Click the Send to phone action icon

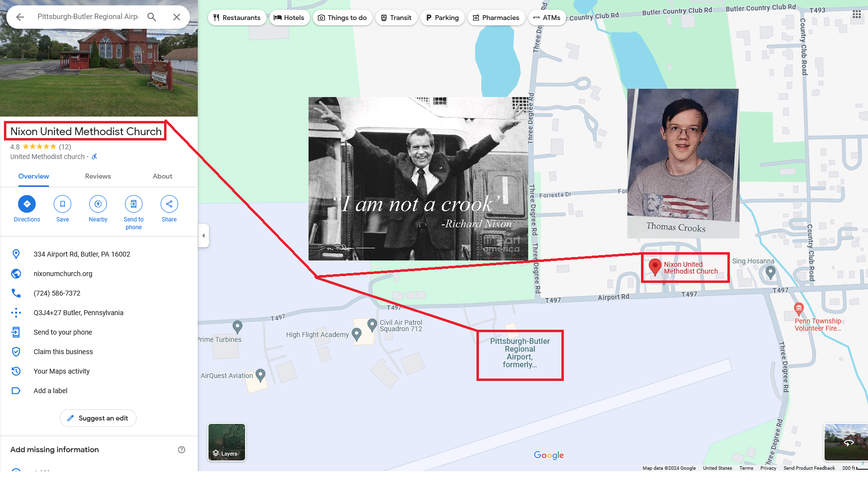pyautogui.click(x=134, y=204)
